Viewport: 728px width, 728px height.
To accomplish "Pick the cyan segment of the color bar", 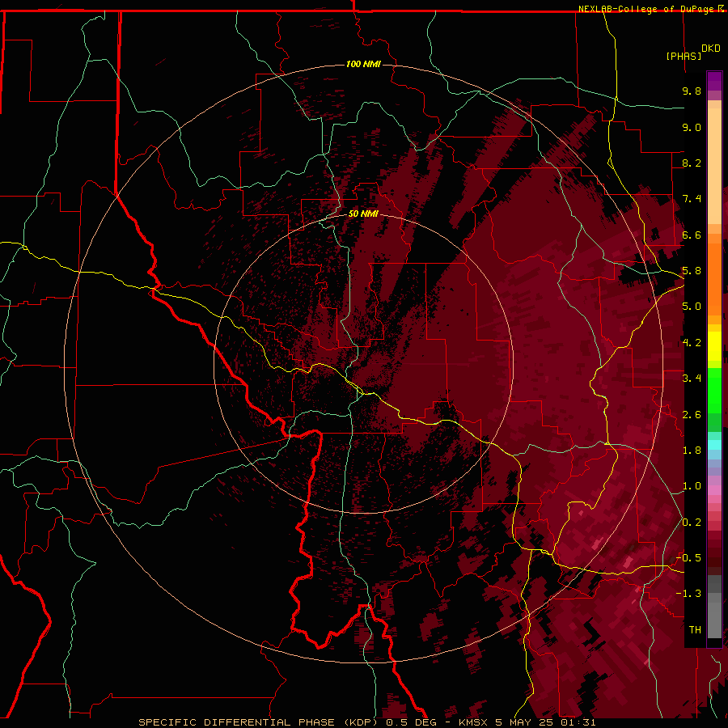I will click(714, 445).
